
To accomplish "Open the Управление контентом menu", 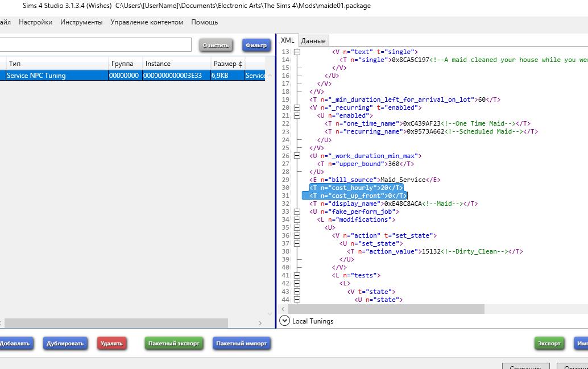I will click(147, 22).
